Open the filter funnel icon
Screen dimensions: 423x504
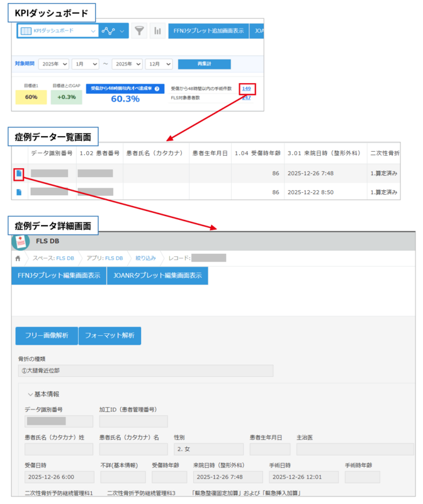139,31
